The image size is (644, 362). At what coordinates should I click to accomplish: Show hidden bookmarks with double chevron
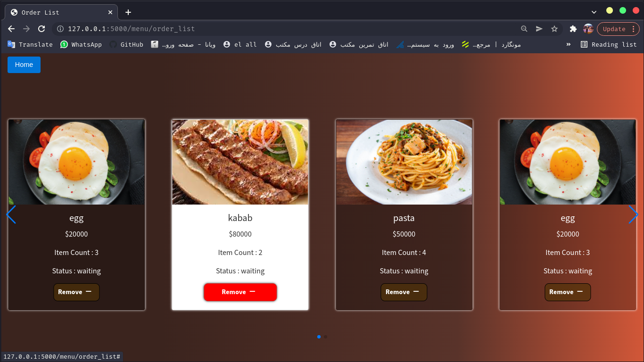(x=568, y=44)
